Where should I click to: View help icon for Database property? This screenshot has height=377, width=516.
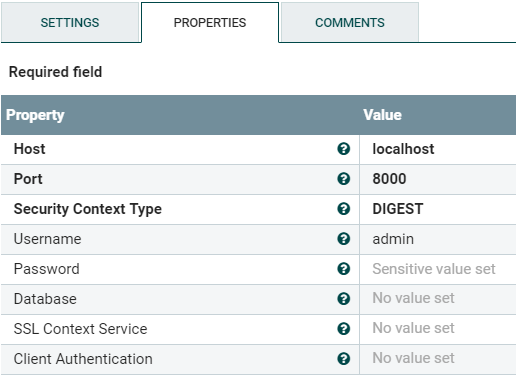tap(343, 299)
